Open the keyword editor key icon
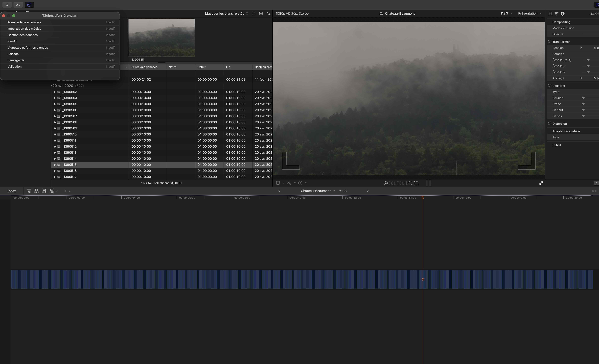This screenshot has width=599, height=364. (x=18, y=5)
